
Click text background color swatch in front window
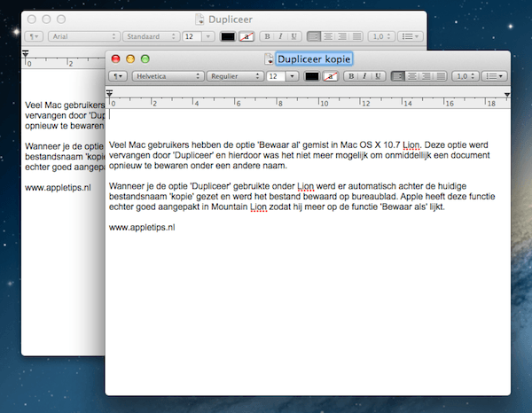pos(330,76)
